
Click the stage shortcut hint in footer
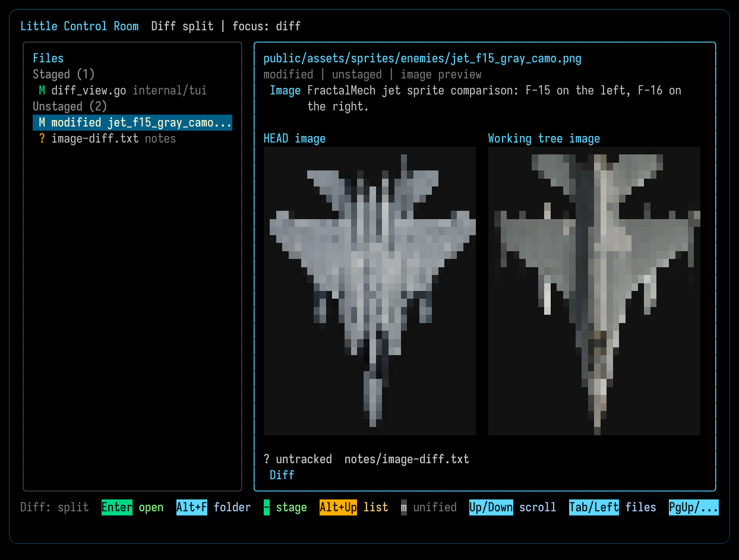(x=285, y=507)
